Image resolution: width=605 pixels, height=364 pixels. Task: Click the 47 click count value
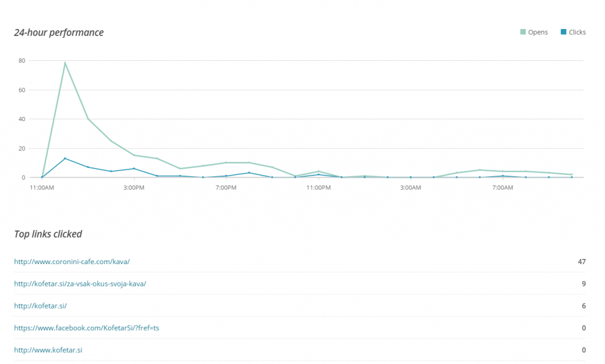(x=581, y=261)
